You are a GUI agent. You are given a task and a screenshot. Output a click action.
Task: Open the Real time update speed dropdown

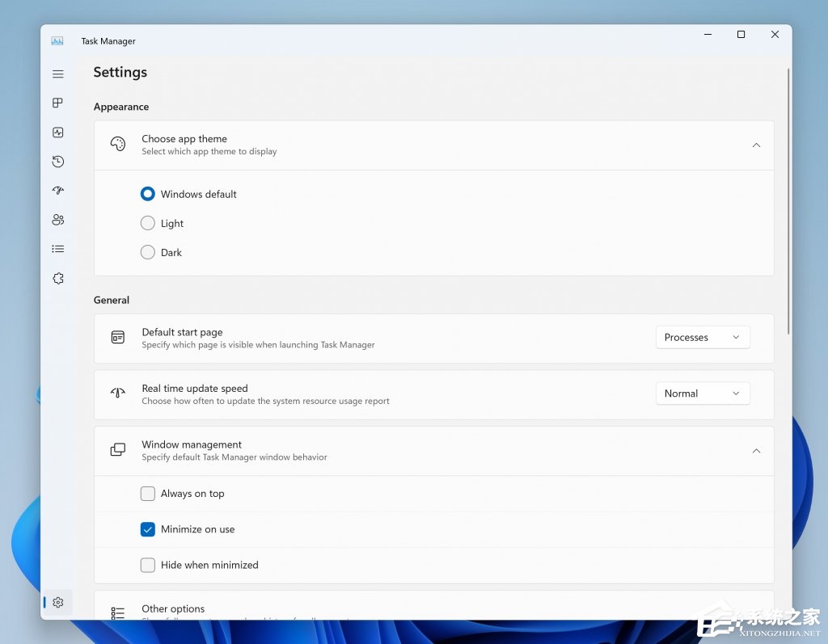point(702,394)
